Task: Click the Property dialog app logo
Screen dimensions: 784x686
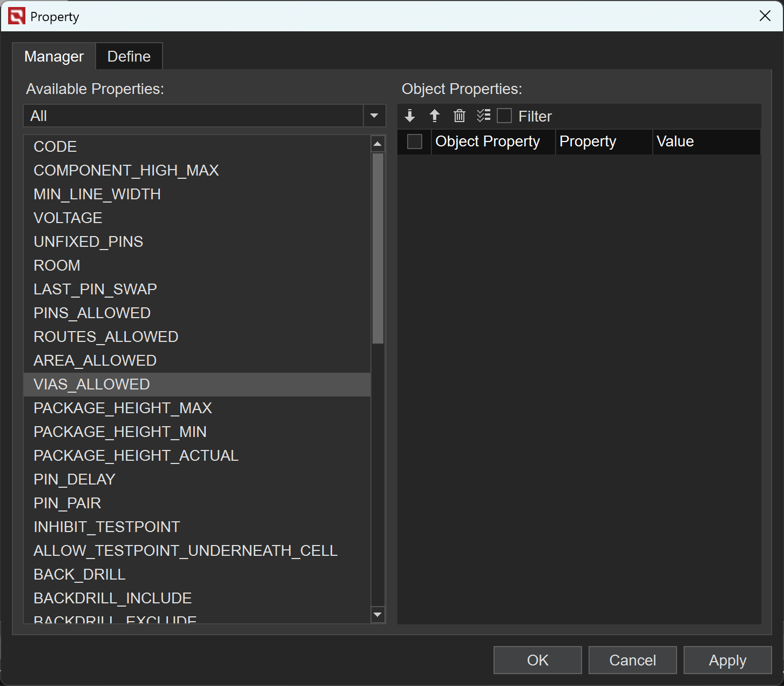Action: (17, 16)
